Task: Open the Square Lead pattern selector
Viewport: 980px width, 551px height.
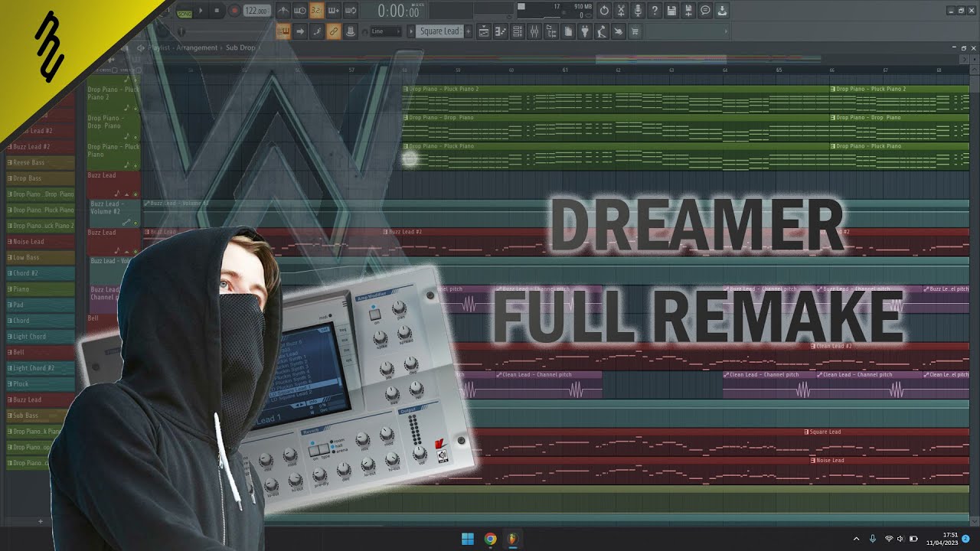Action: click(x=439, y=31)
